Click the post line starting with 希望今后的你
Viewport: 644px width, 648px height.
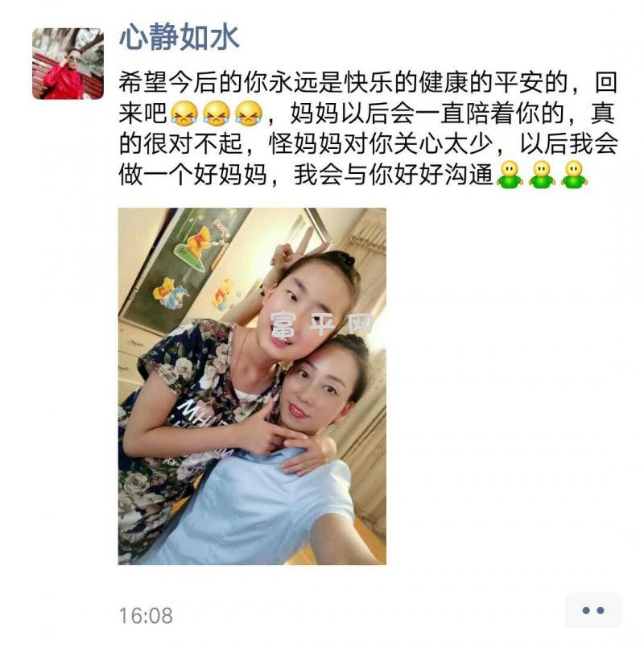pyautogui.click(x=368, y=82)
